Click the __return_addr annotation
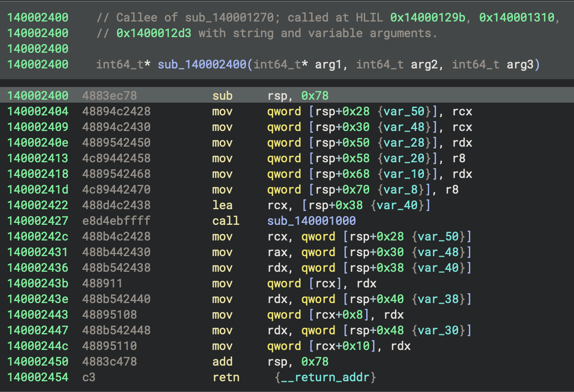This screenshot has width=574, height=392. click(325, 377)
